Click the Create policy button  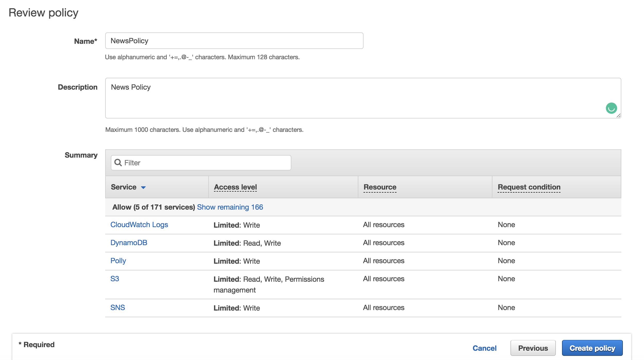click(592, 348)
